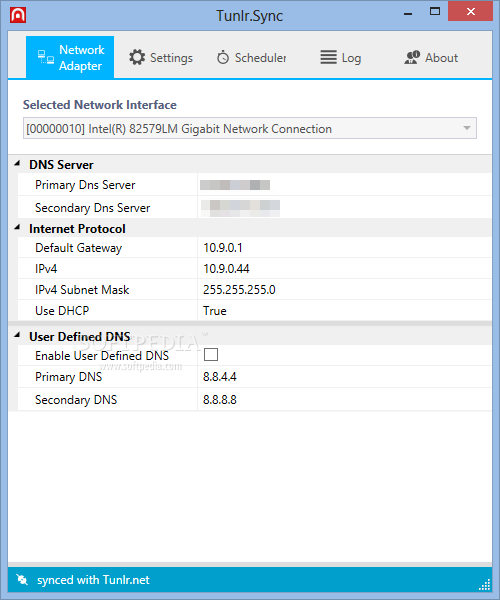
Task: Click the blurred Secondary Dns Server value
Action: point(240,208)
